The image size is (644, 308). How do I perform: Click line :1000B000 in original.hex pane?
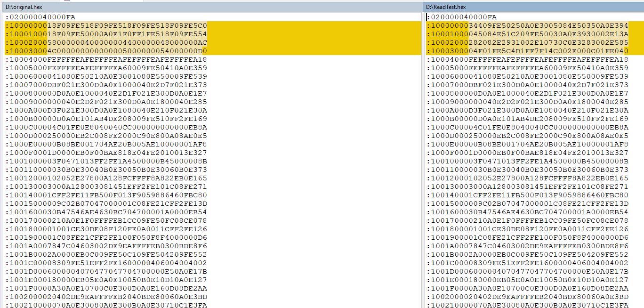click(106, 119)
